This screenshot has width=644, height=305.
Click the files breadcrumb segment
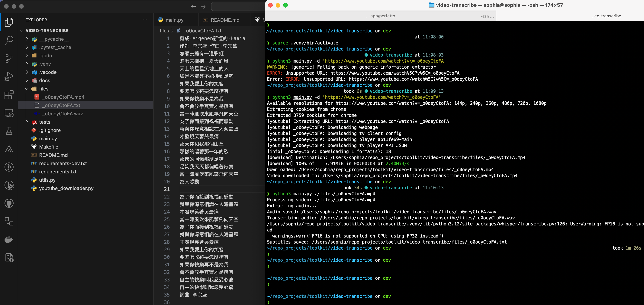tap(164, 31)
